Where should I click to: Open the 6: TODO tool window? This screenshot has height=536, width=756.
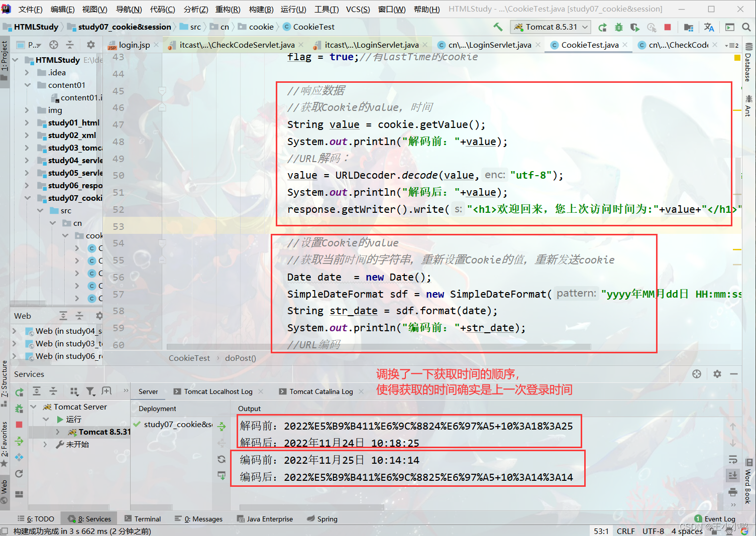tap(36, 519)
